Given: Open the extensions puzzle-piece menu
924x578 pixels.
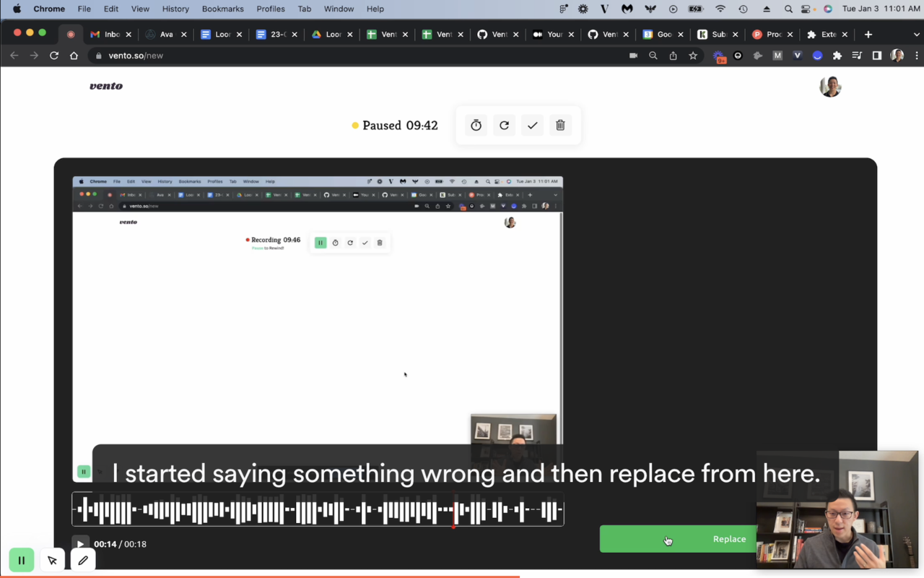Looking at the screenshot, I should pos(837,55).
